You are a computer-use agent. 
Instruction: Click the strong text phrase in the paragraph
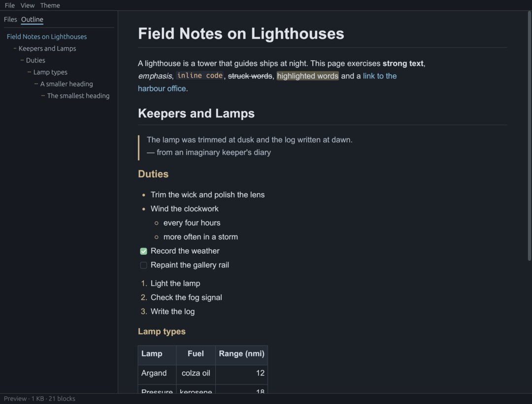click(x=403, y=64)
